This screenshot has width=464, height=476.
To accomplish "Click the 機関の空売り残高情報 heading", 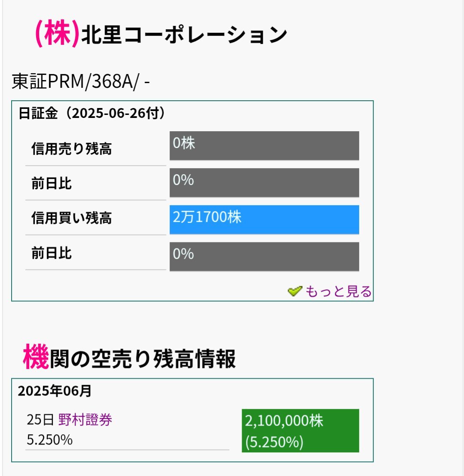I will [129, 357].
